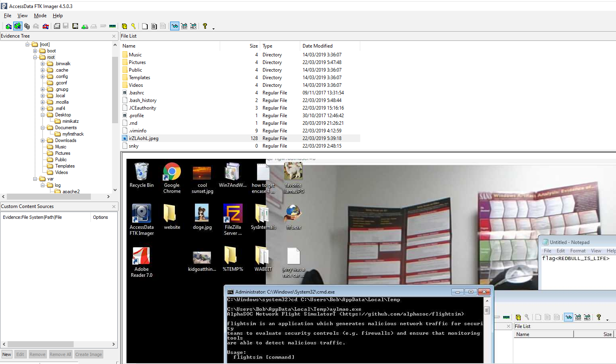Click the Capture Memory chip icon
The height and width of the screenshot is (364, 616).
(112, 26)
